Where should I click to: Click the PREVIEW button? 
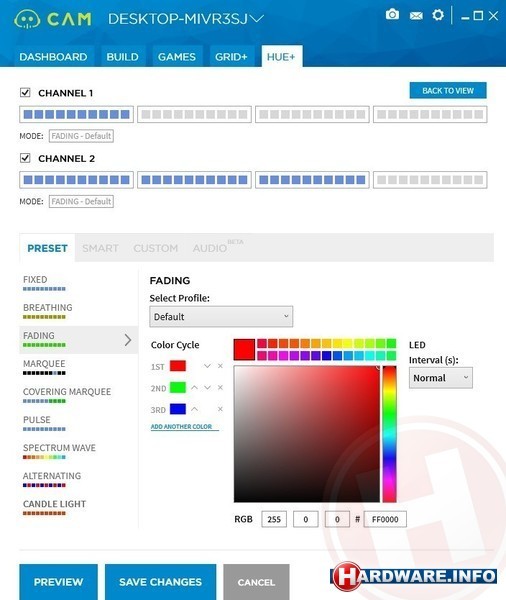click(x=59, y=582)
